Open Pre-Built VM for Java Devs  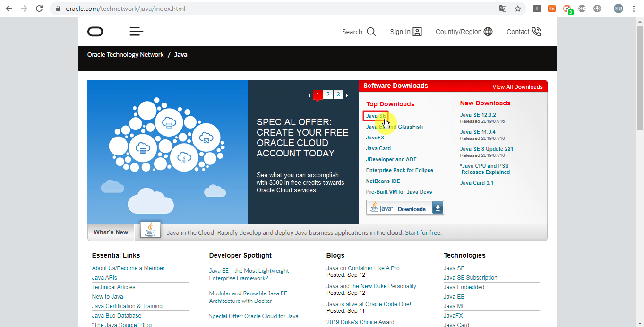(399, 192)
